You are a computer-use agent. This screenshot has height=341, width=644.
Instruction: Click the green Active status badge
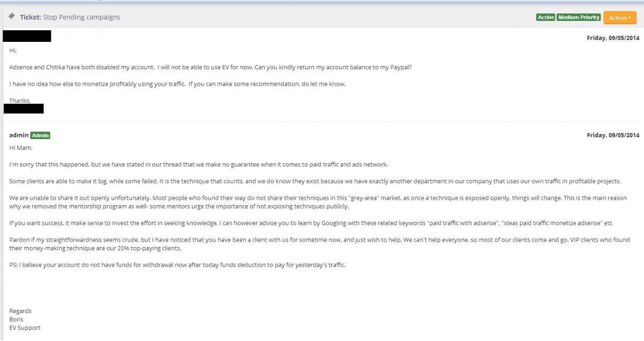click(x=546, y=18)
